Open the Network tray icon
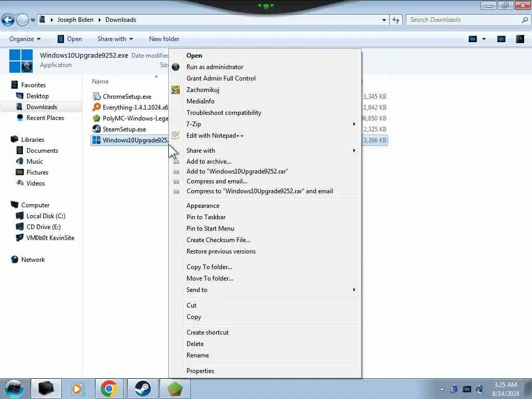The width and height of the screenshot is (532, 399). pyautogui.click(x=467, y=389)
